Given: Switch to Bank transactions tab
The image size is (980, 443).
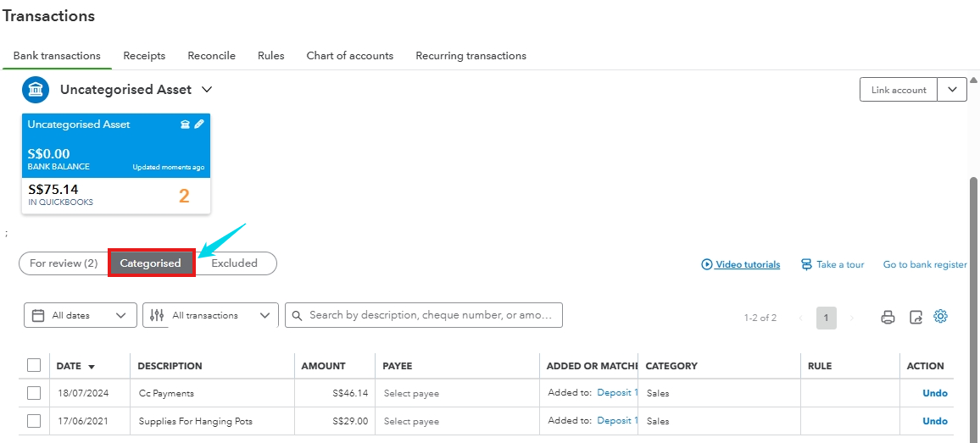Looking at the screenshot, I should (57, 56).
